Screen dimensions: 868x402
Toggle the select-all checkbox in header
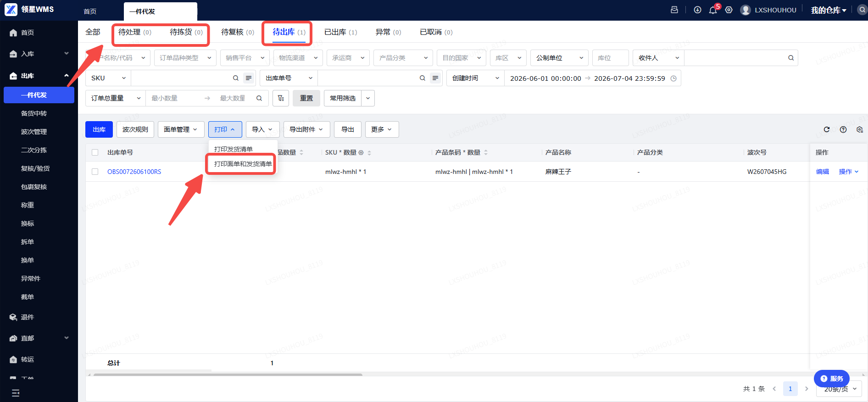(95, 152)
